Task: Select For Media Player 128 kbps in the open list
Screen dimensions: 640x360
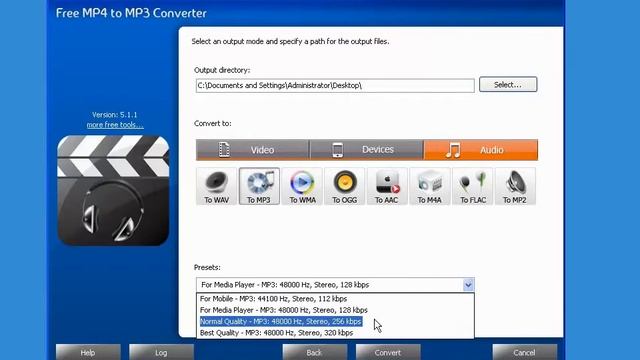Action: [x=335, y=310]
